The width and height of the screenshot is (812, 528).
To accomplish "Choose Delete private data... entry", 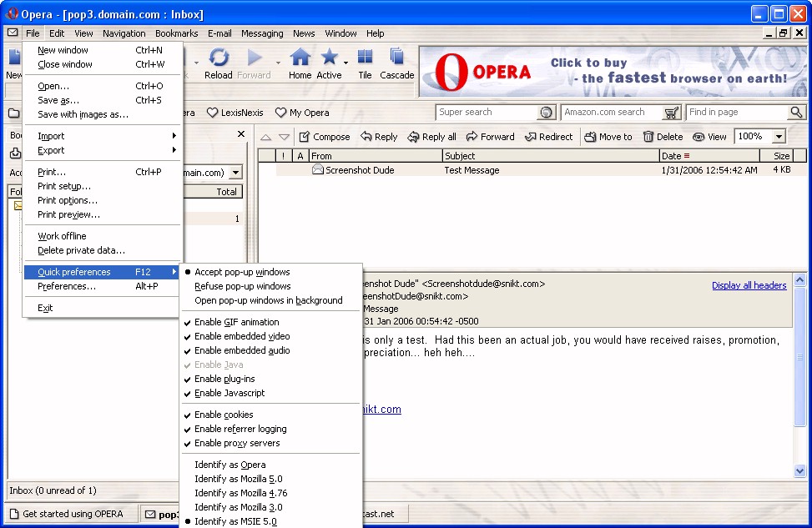I will 102,250.
